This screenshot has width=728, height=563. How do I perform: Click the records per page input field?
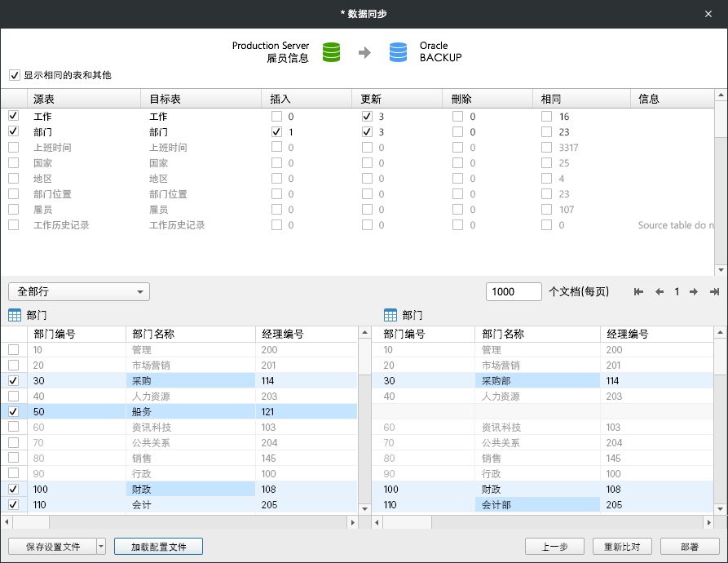click(x=514, y=292)
